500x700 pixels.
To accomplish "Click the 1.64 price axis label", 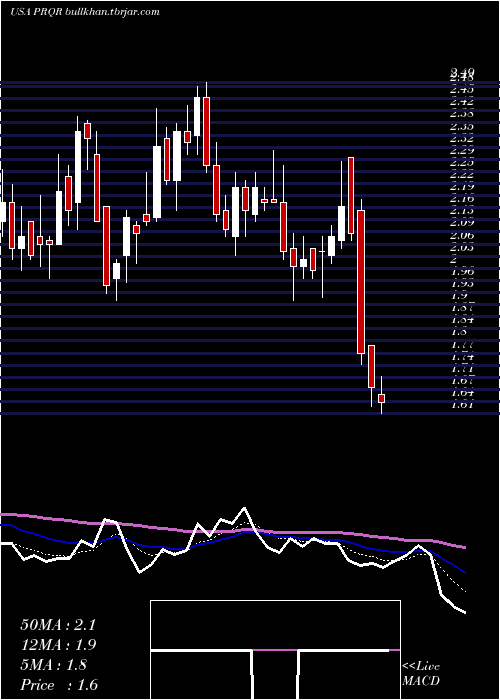I will click(462, 393).
